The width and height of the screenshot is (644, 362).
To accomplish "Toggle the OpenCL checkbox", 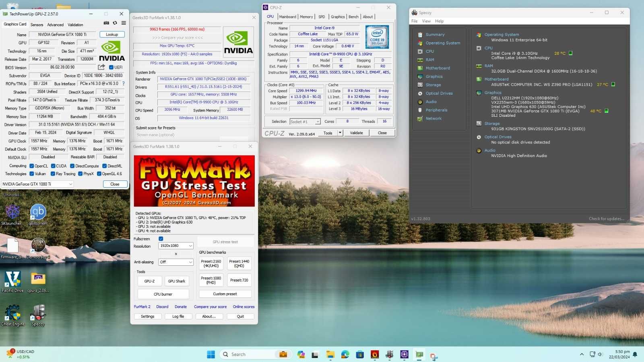I will click(x=32, y=166).
